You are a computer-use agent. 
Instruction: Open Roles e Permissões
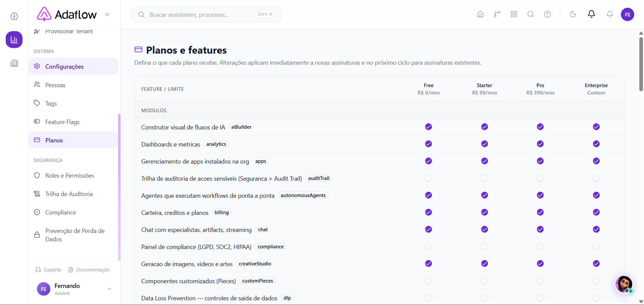(73, 175)
